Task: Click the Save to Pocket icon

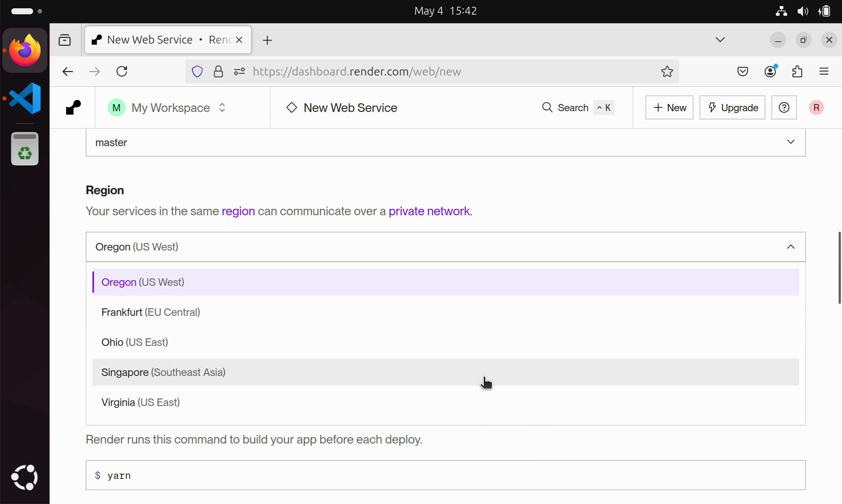Action: [x=742, y=71]
